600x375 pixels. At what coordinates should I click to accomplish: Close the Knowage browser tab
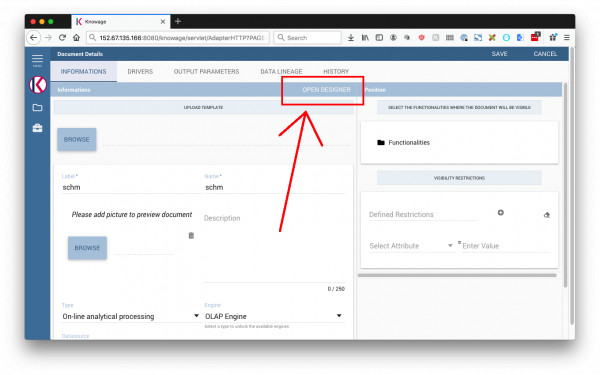163,22
